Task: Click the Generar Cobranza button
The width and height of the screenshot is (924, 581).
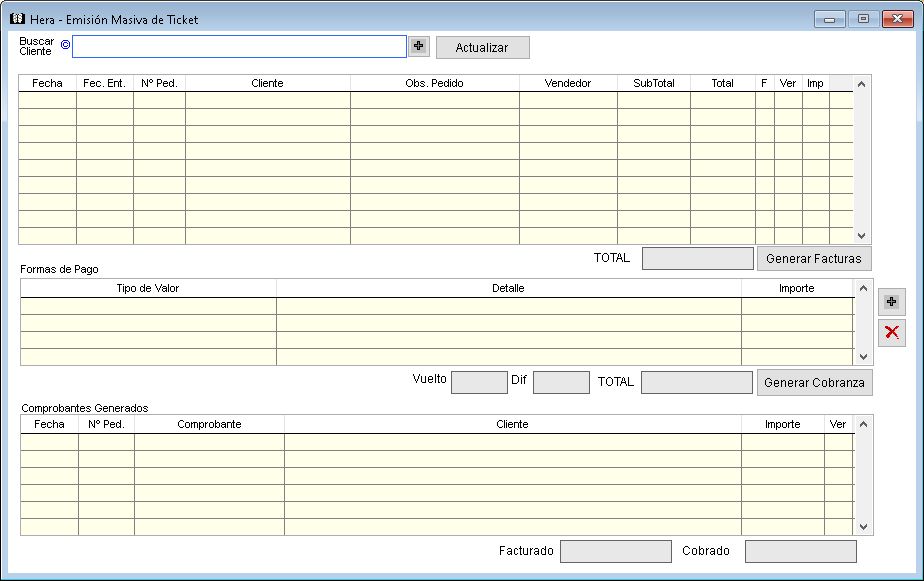Action: (813, 382)
